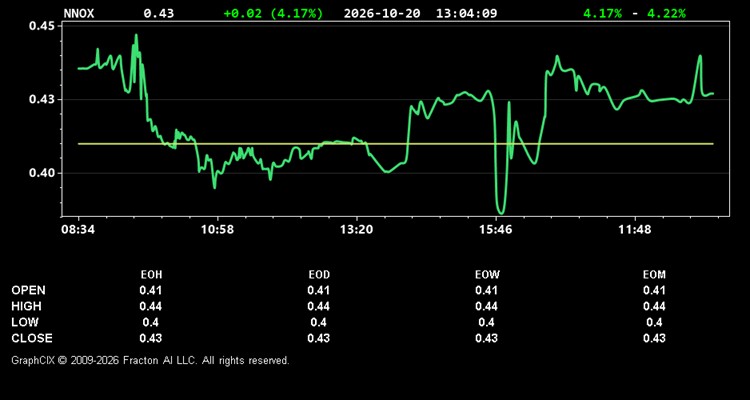The image size is (750, 400).
Task: Click the EOW column header
Action: point(487,275)
